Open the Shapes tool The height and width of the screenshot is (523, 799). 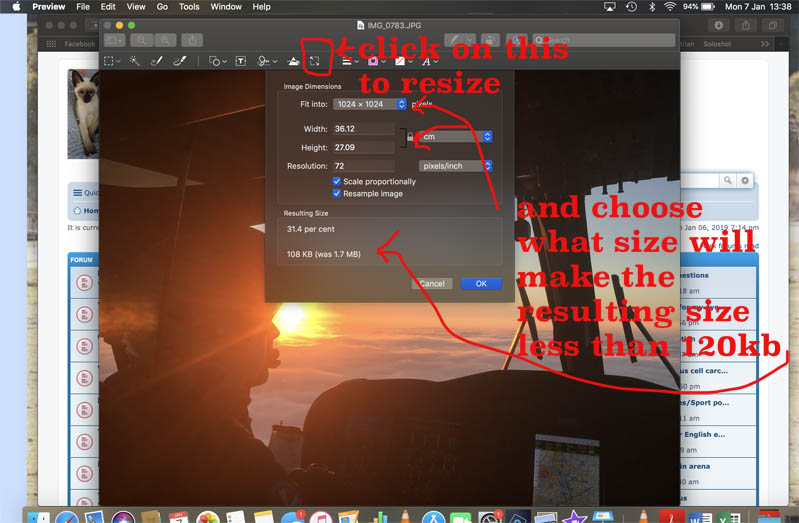coord(218,61)
